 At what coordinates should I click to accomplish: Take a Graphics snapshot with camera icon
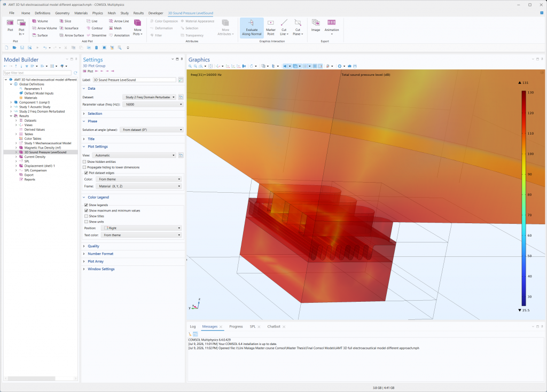click(349, 66)
